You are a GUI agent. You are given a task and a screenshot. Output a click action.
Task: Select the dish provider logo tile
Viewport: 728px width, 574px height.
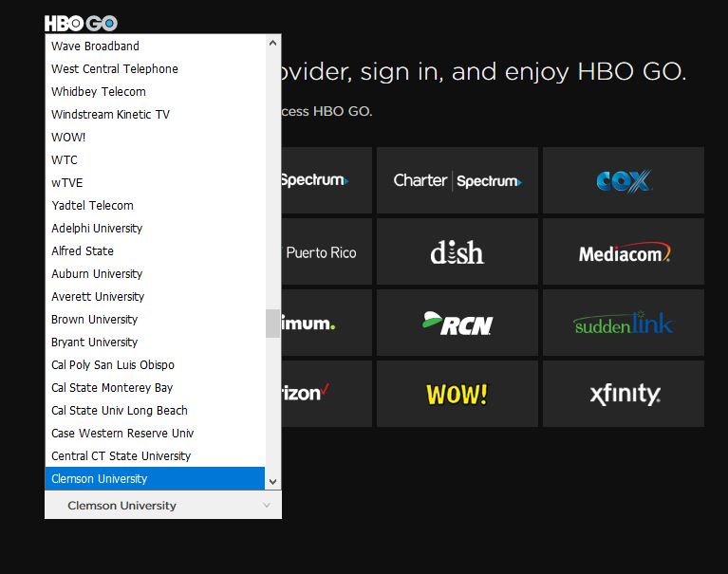coord(457,251)
